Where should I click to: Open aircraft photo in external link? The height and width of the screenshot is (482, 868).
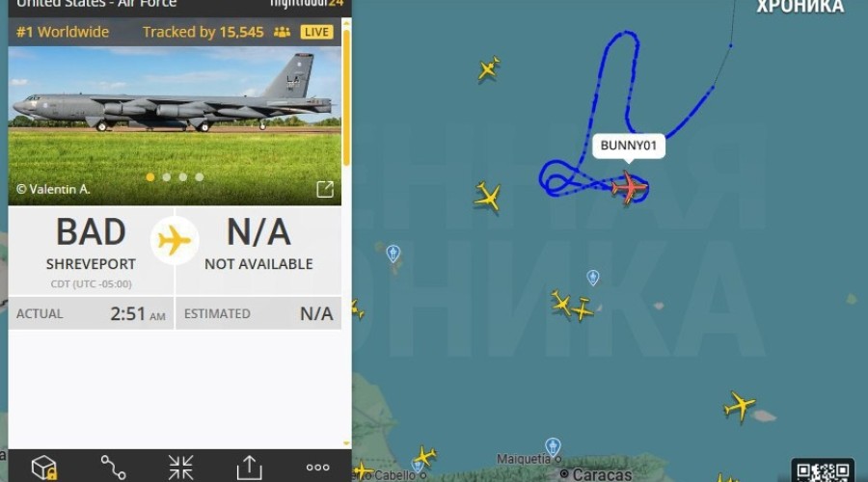point(325,189)
